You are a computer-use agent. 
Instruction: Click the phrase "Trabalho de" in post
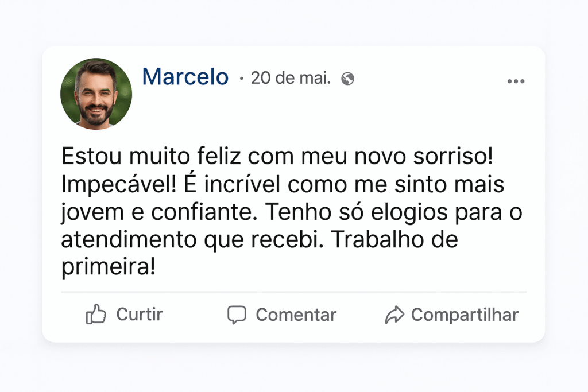coord(395,240)
